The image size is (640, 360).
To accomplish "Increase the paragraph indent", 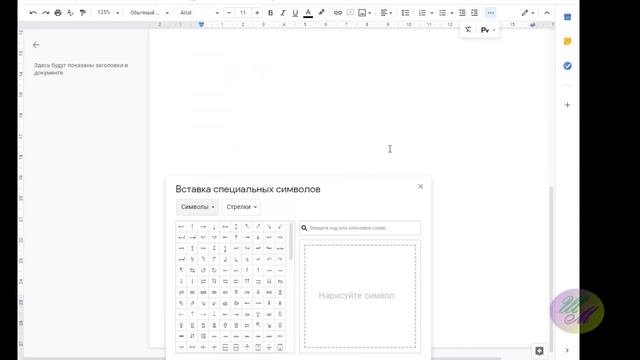I will (474, 13).
